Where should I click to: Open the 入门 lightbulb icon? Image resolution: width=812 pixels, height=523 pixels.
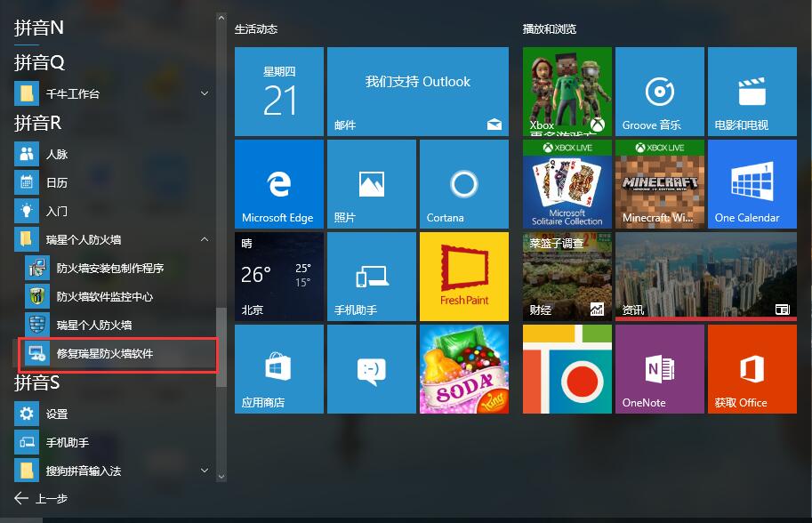(27, 212)
